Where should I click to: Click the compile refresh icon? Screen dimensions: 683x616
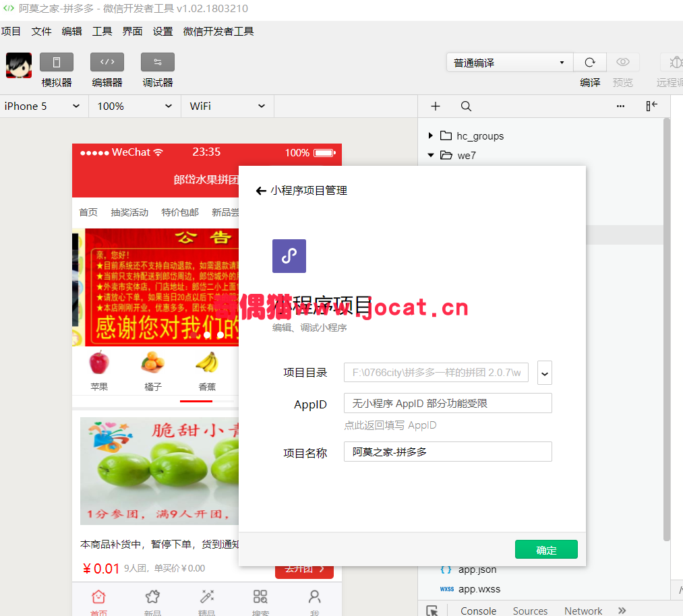pos(590,62)
